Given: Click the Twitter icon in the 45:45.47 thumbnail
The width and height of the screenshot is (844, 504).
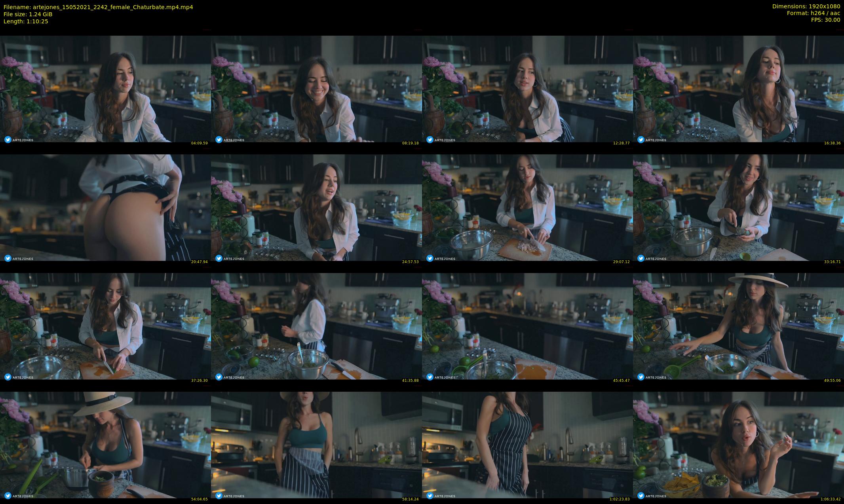Looking at the screenshot, I should click(x=430, y=377).
